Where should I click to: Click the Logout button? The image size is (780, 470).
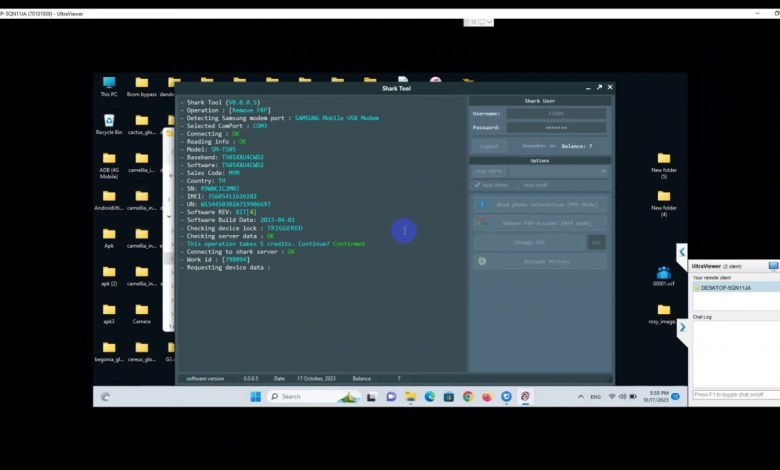coord(488,146)
